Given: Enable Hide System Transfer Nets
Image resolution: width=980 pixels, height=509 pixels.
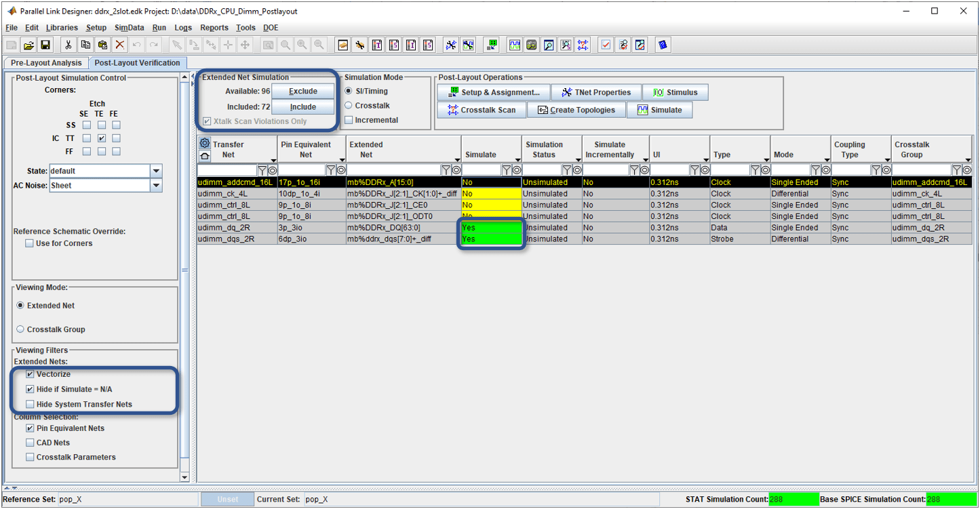Looking at the screenshot, I should [x=28, y=403].
